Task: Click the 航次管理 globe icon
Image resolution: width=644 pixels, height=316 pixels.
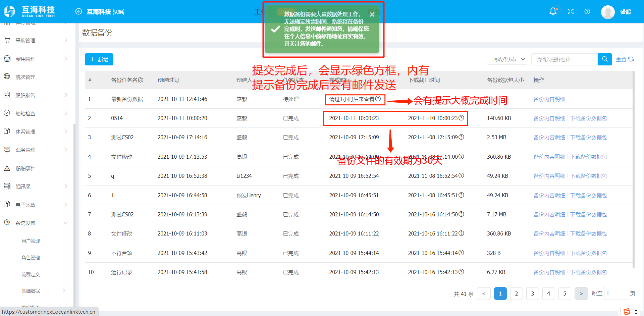Action: tap(7, 76)
